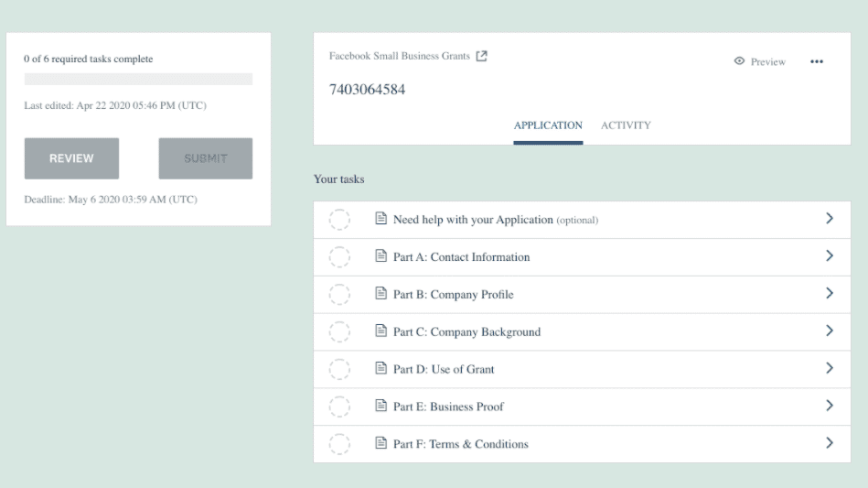Expand the Part D: Use of Grant chevron
Viewport: 868px width, 488px height.
(x=830, y=368)
